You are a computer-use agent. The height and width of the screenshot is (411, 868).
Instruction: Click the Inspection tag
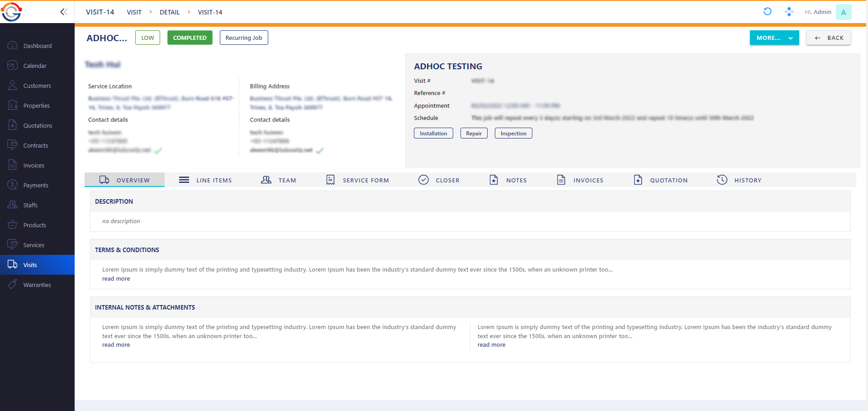point(513,134)
